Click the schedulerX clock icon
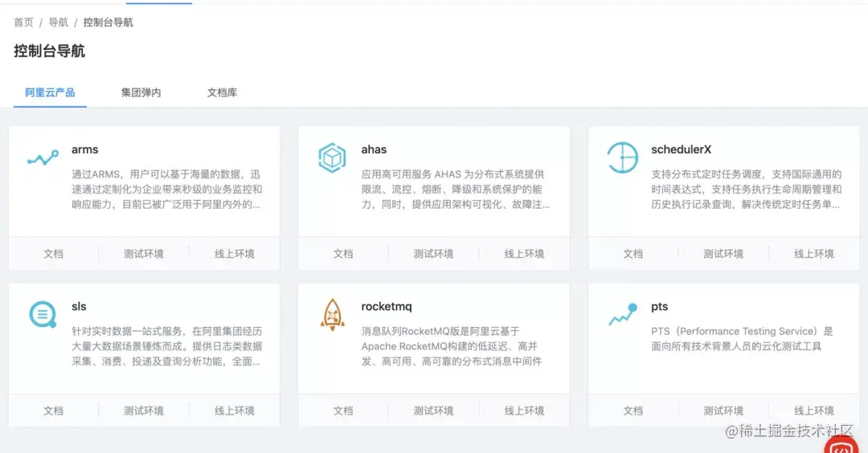The height and width of the screenshot is (453, 868). (x=622, y=157)
